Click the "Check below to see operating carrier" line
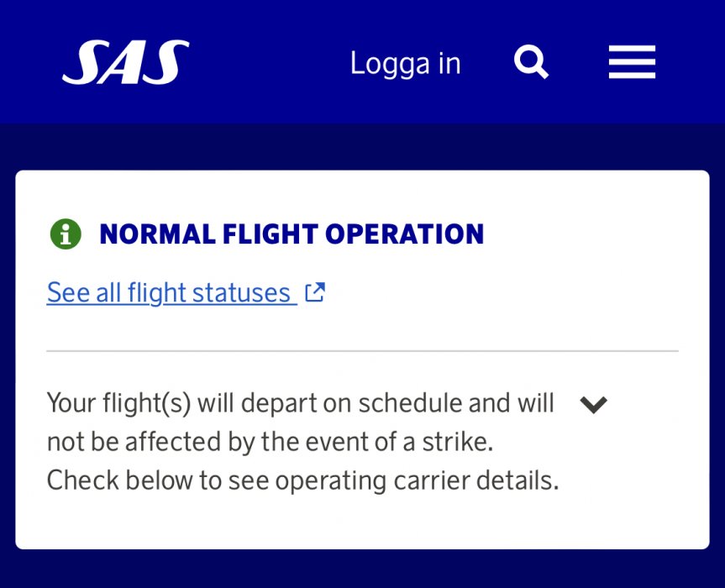 click(x=302, y=481)
